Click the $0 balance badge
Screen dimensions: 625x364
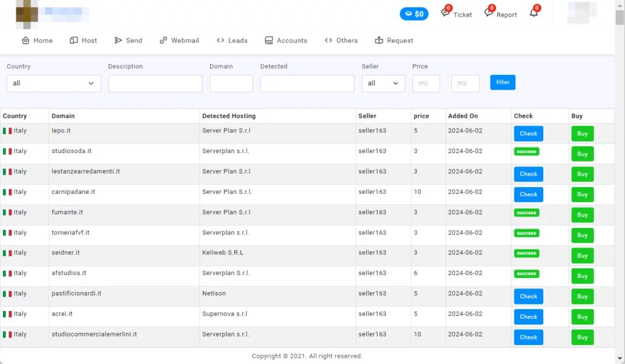(414, 14)
